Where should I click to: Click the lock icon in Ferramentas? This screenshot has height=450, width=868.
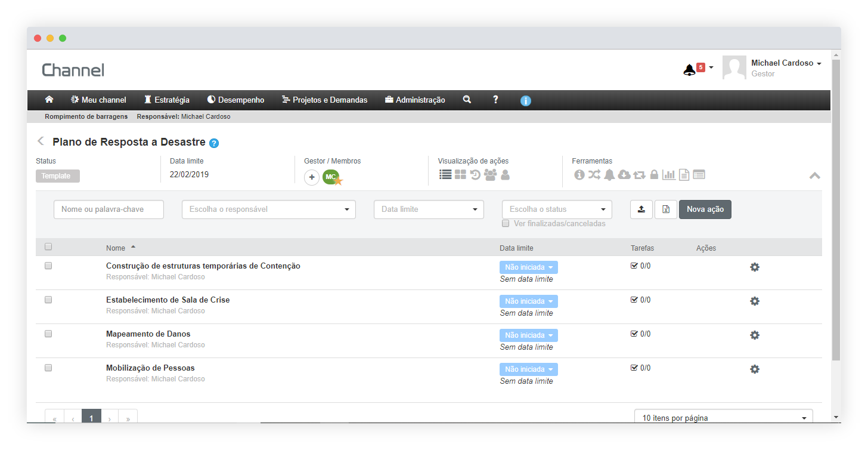pyautogui.click(x=654, y=174)
